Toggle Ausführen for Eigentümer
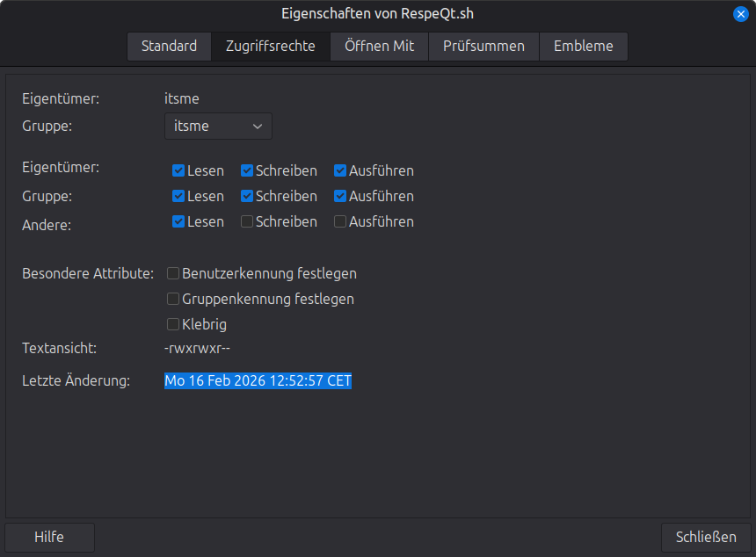 (340, 171)
